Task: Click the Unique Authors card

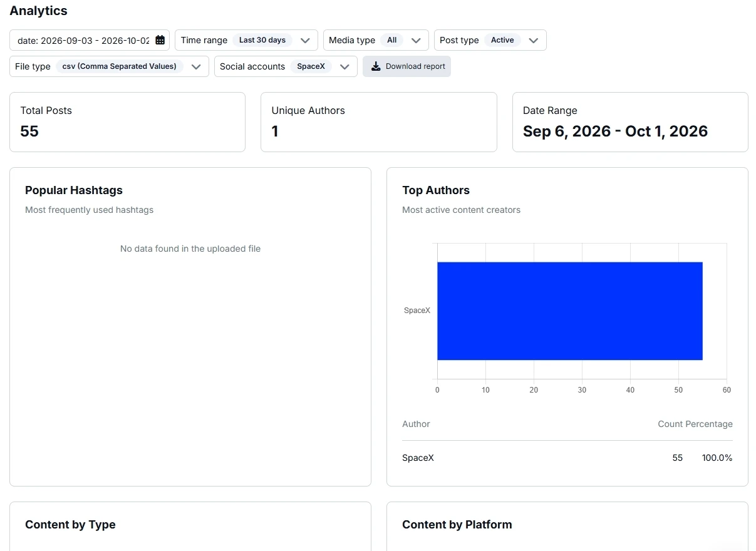Action: click(x=379, y=122)
